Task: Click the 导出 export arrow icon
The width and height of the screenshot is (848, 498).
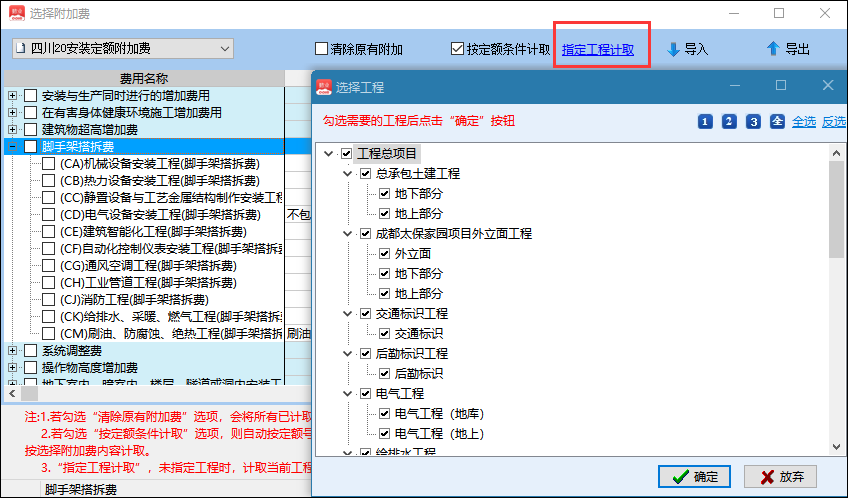Action: coord(772,48)
